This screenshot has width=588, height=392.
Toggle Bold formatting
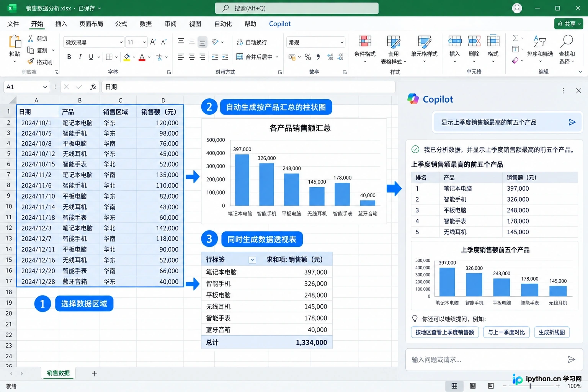[69, 57]
